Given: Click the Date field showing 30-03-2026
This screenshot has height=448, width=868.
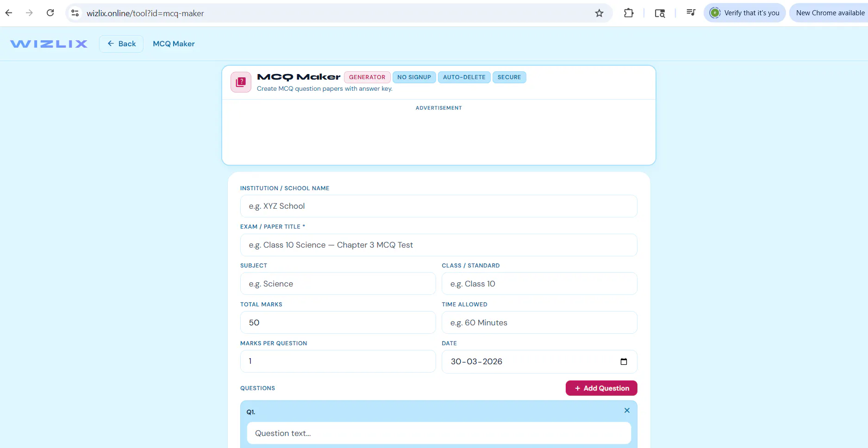Looking at the screenshot, I should coord(539,361).
